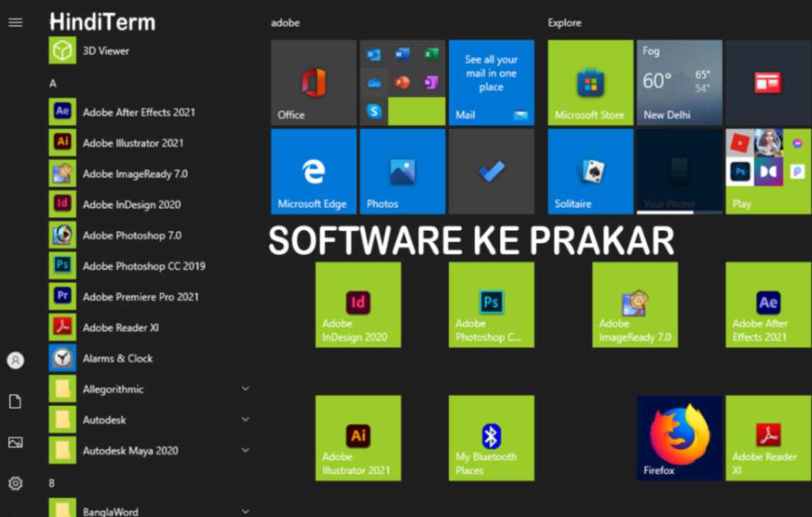This screenshot has height=517, width=812.
Task: Open the Start menu hamburger button
Action: pos(15,21)
